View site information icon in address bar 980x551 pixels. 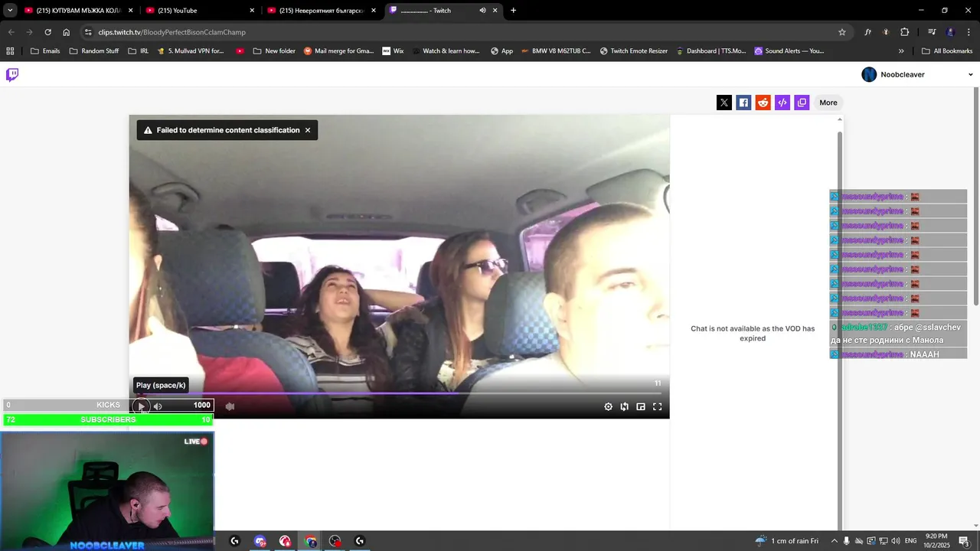pos(88,32)
